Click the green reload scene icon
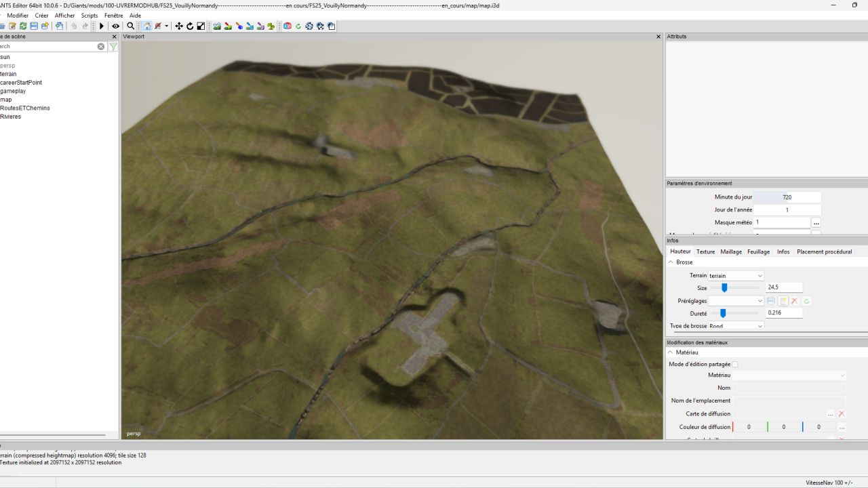Viewport: 868px width, 488px height. (x=23, y=26)
